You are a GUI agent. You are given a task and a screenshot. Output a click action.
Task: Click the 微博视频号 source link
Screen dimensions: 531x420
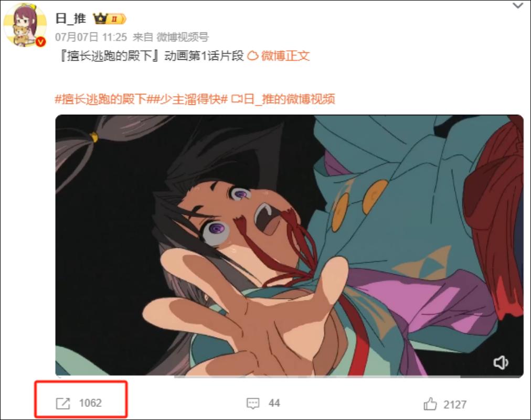183,37
